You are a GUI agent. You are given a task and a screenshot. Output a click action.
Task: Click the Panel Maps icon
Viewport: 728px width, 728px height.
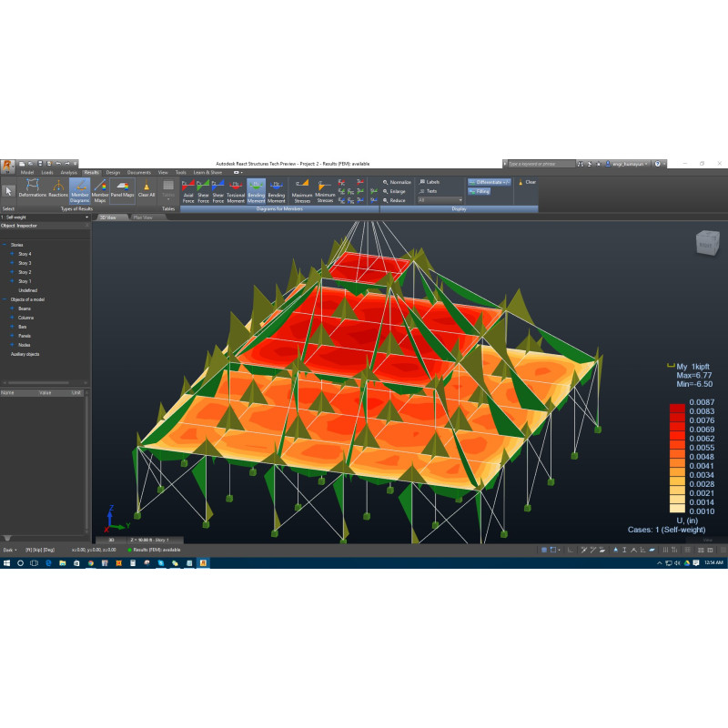[123, 190]
